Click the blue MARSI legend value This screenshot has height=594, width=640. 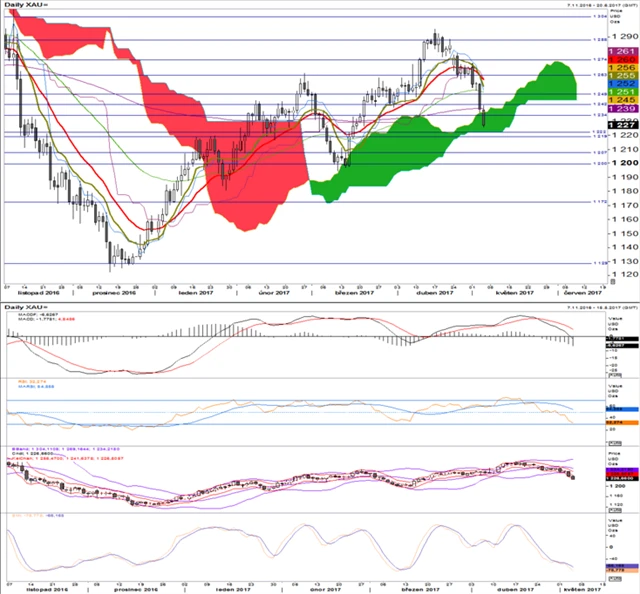tap(36, 386)
